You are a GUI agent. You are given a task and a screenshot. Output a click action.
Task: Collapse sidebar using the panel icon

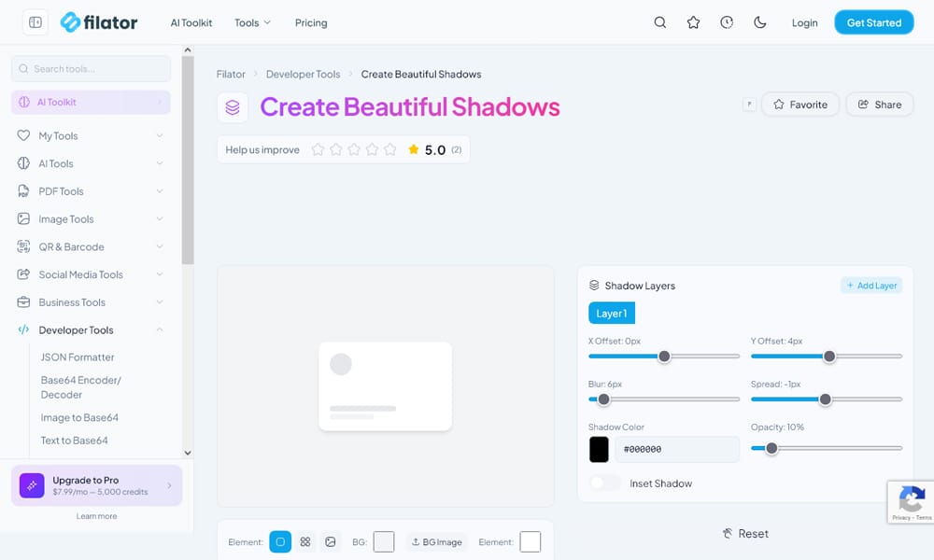pyautogui.click(x=35, y=22)
